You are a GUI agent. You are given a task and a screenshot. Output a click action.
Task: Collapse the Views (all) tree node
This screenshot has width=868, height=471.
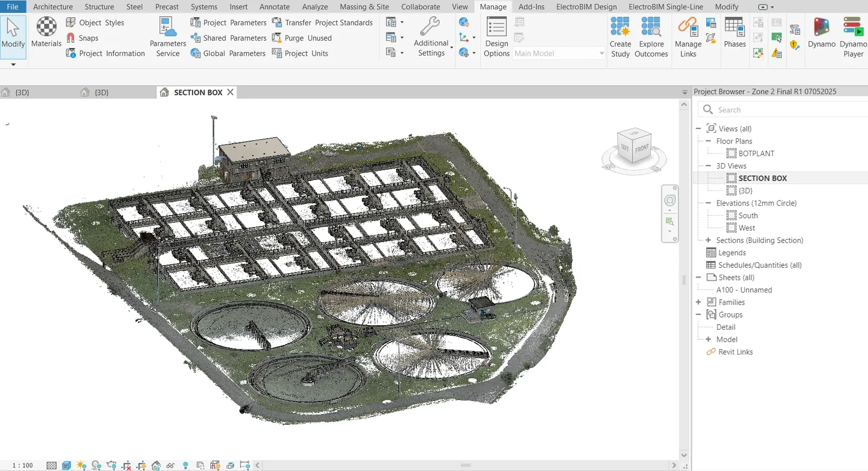point(699,128)
